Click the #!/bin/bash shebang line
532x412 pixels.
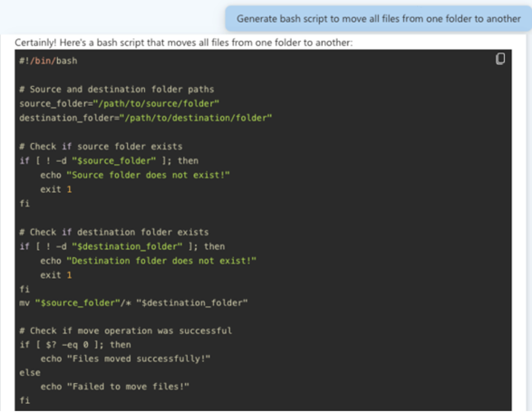click(48, 61)
